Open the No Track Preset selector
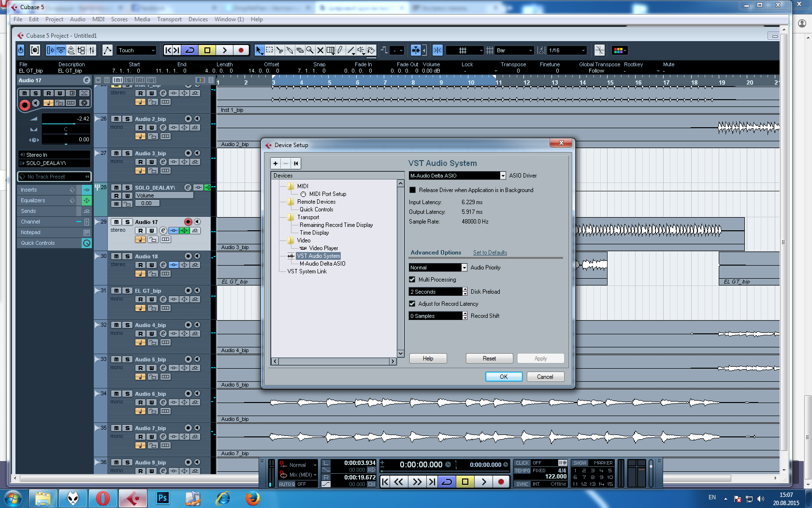This screenshot has width=812, height=508. tap(54, 177)
